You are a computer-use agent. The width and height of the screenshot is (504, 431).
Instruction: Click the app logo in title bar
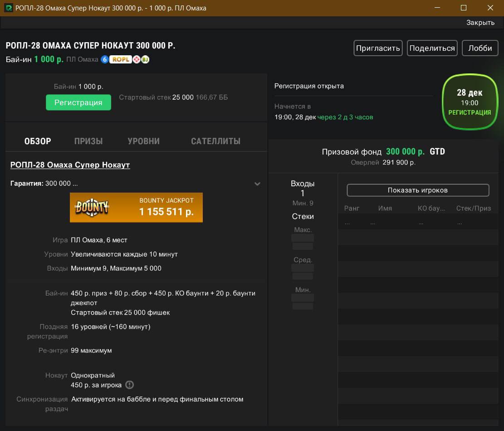(8, 8)
